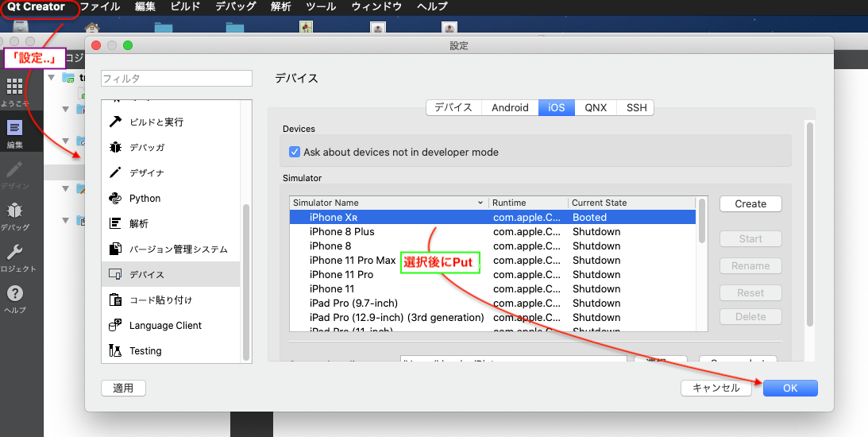The image size is (868, 437).
Task: Select the iPhone 11 Pro row
Action: [492, 275]
